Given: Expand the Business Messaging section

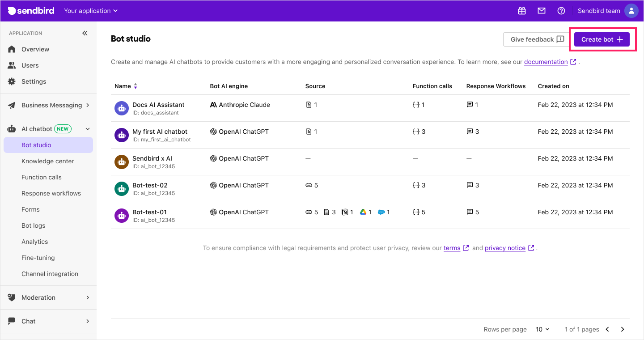Looking at the screenshot, I should [x=88, y=105].
